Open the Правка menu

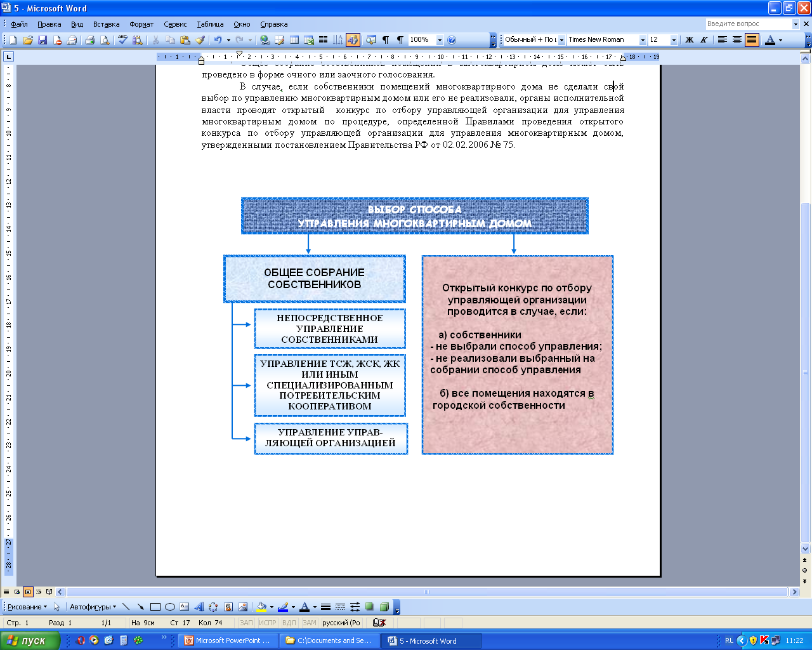click(49, 24)
